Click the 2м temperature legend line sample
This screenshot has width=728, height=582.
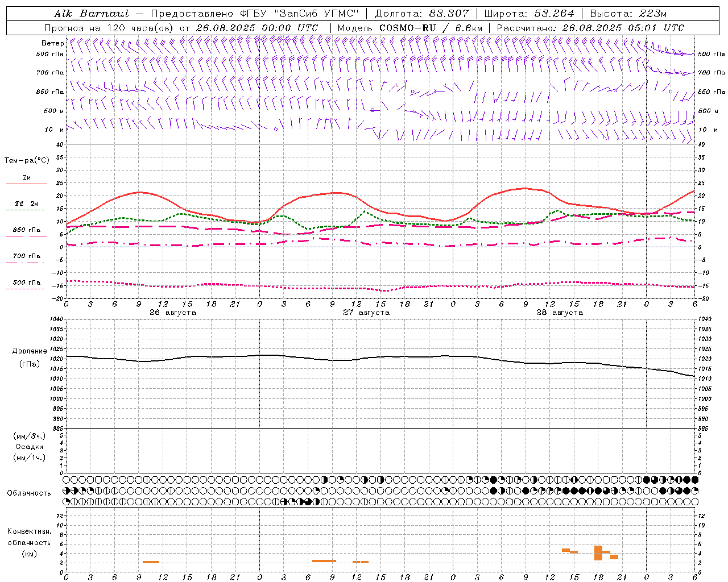[26, 184]
